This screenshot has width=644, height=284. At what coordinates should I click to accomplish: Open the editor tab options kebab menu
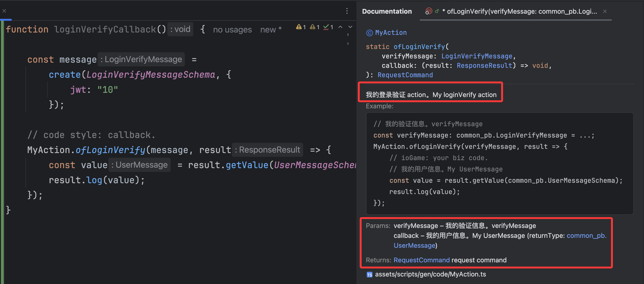click(347, 11)
